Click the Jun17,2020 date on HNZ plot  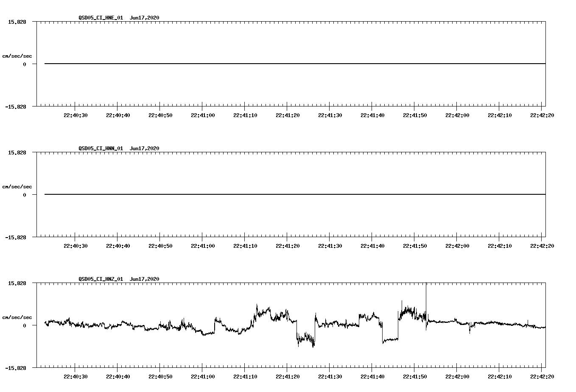tap(145, 279)
